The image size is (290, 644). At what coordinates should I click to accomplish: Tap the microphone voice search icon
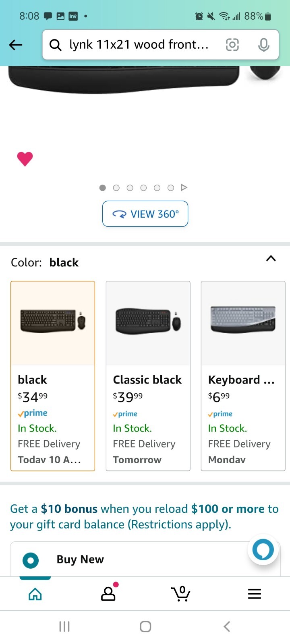263,45
